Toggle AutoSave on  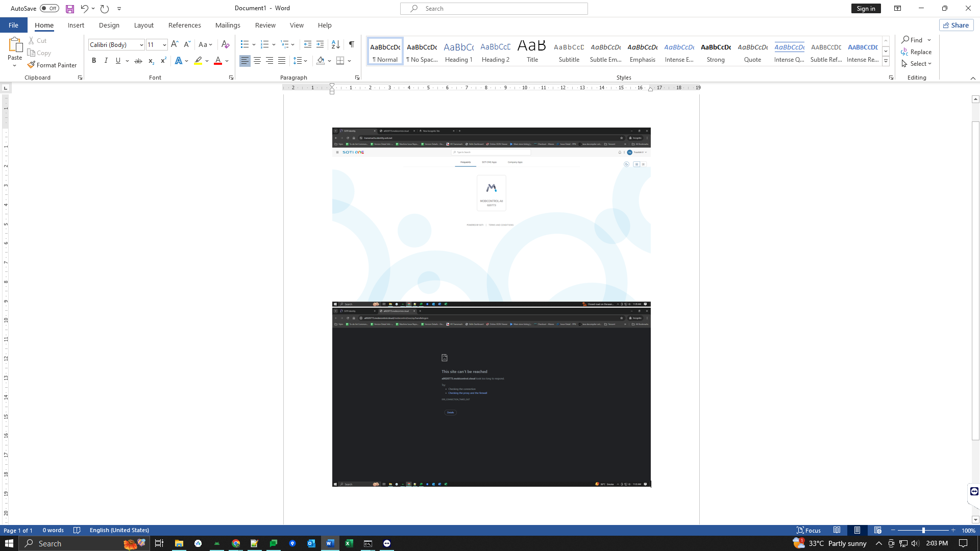[49, 8]
